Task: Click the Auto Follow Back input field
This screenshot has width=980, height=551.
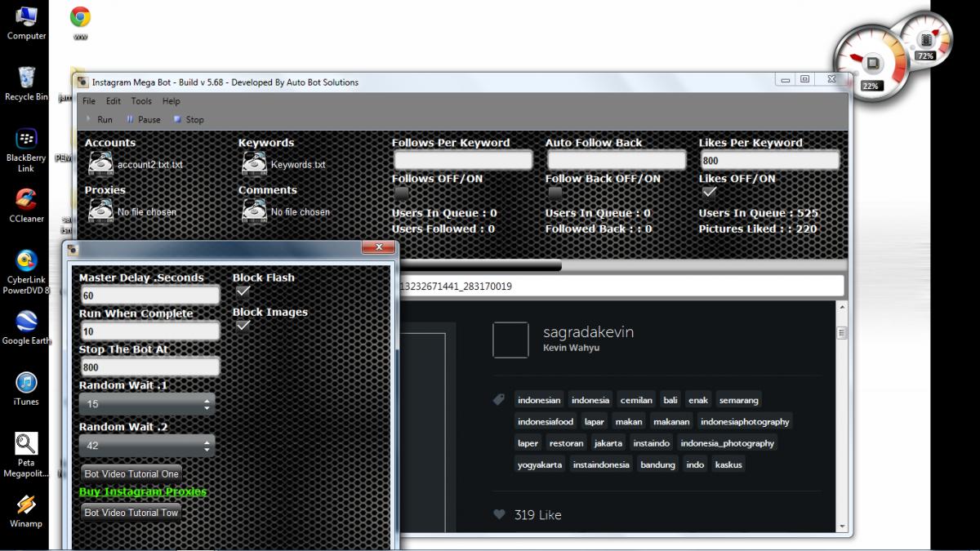Action: coord(617,160)
